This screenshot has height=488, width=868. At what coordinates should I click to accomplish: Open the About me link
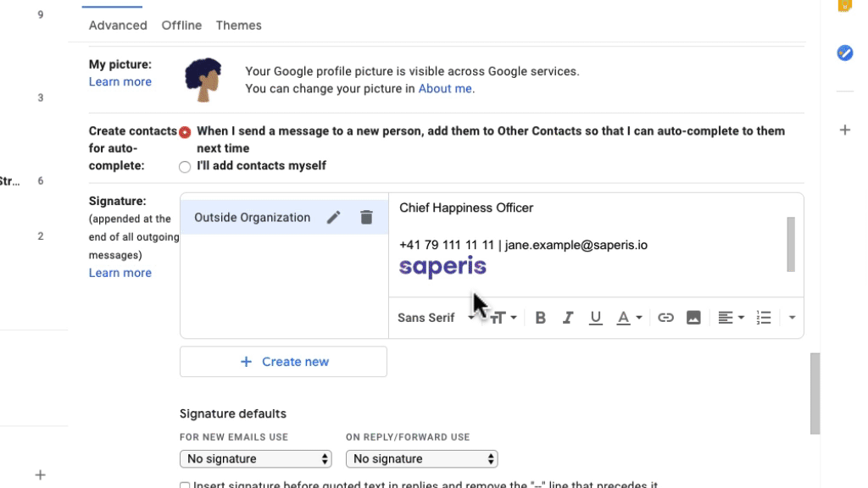tap(445, 88)
